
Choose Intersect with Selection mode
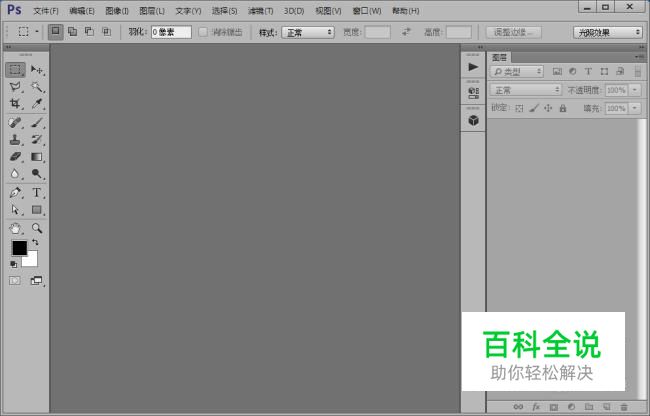pyautogui.click(x=107, y=31)
